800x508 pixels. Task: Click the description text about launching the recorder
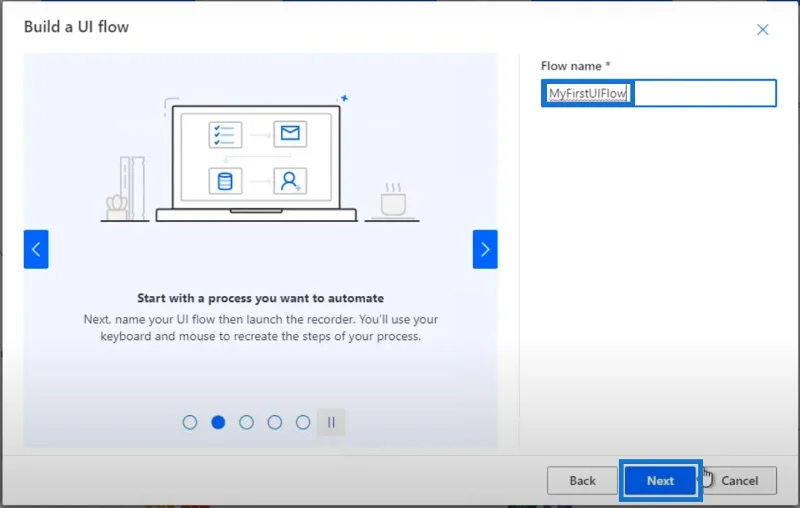(261, 327)
